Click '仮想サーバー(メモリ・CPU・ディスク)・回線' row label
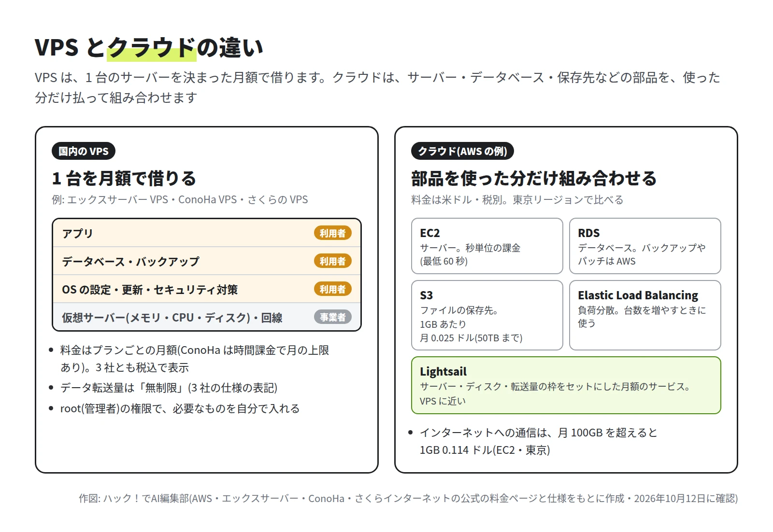This screenshot has width=773, height=532. (x=172, y=317)
